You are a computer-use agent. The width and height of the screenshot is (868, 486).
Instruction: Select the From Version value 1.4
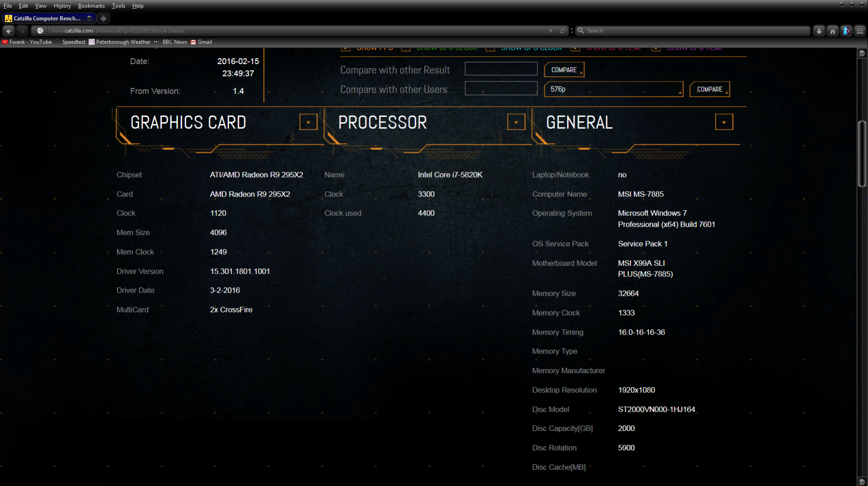(x=238, y=91)
